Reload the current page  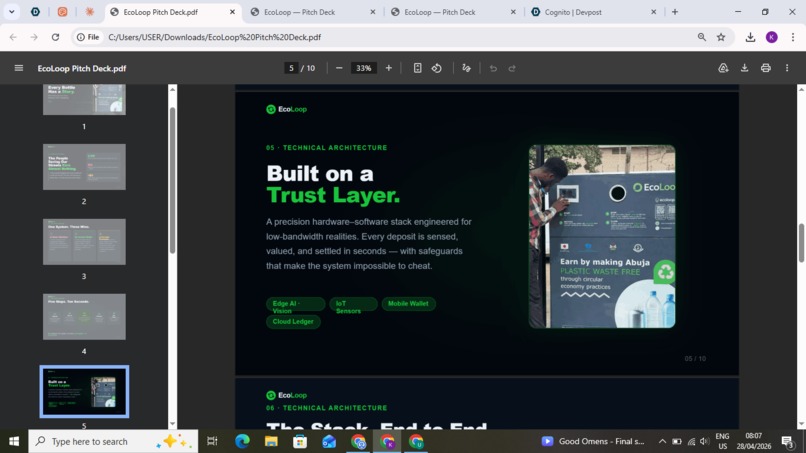(x=55, y=37)
